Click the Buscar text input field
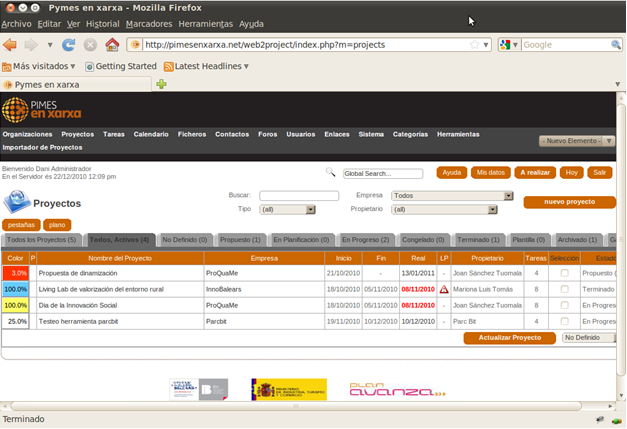 (299, 196)
